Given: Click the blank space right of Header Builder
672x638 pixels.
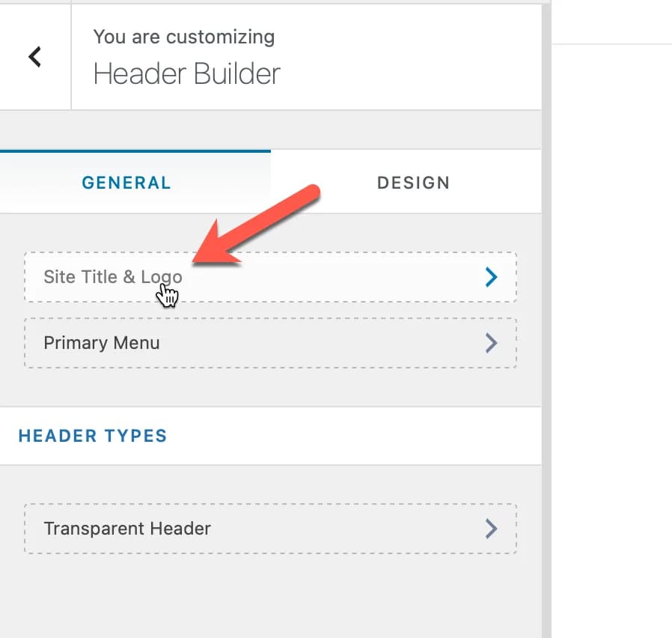Looking at the screenshot, I should click(412, 73).
